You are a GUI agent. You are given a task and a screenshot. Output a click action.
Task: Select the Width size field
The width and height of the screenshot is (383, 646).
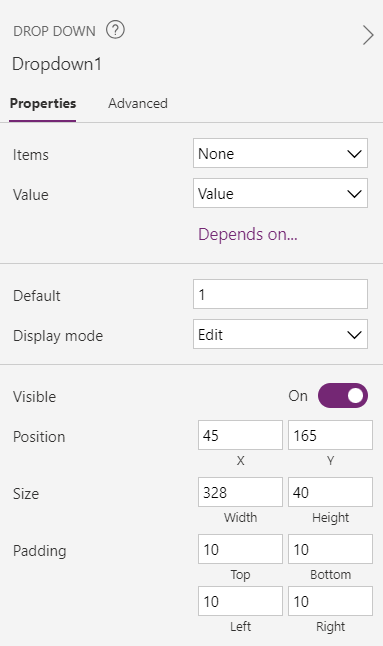tap(240, 492)
